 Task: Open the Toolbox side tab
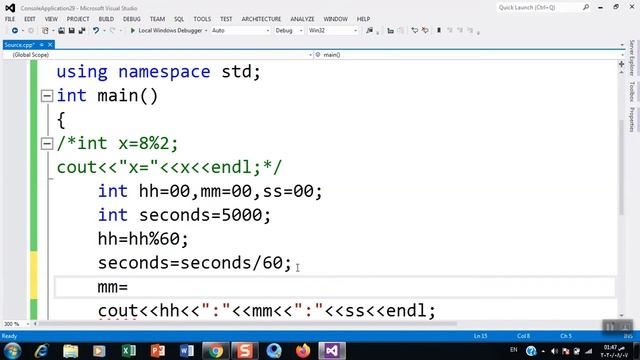click(x=632, y=91)
